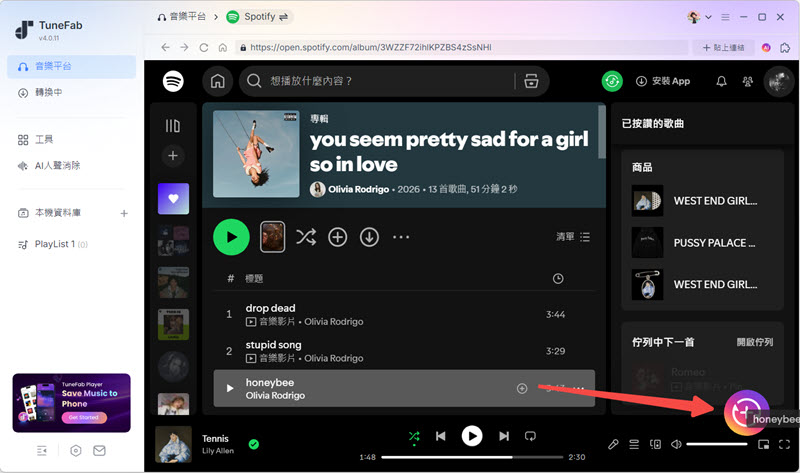Open the album more options menu

click(401, 237)
